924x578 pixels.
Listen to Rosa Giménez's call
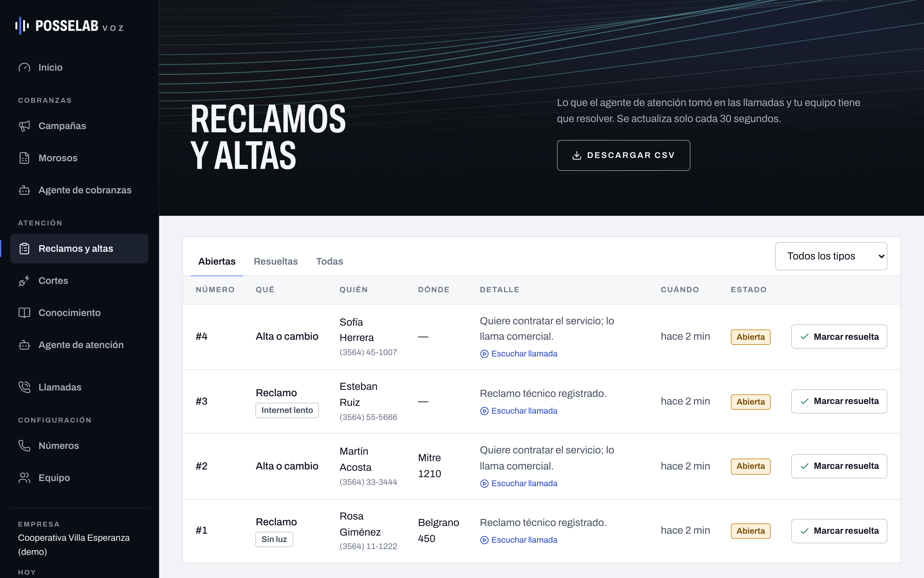point(518,540)
